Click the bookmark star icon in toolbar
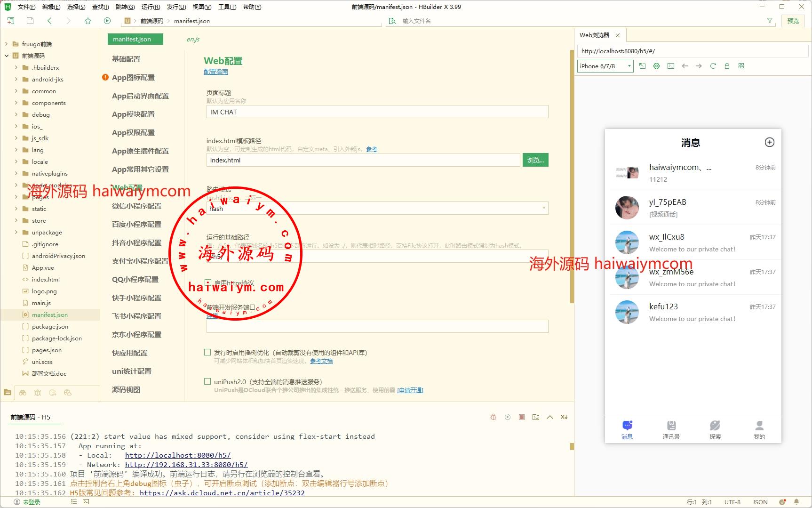The height and width of the screenshot is (508, 812). click(x=88, y=21)
